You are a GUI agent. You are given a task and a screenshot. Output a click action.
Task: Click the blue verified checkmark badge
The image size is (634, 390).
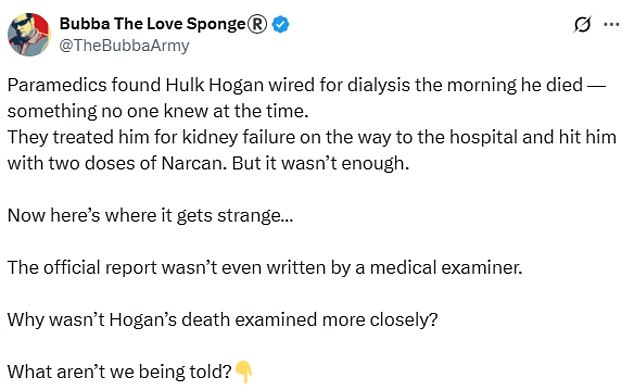pyautogui.click(x=280, y=24)
